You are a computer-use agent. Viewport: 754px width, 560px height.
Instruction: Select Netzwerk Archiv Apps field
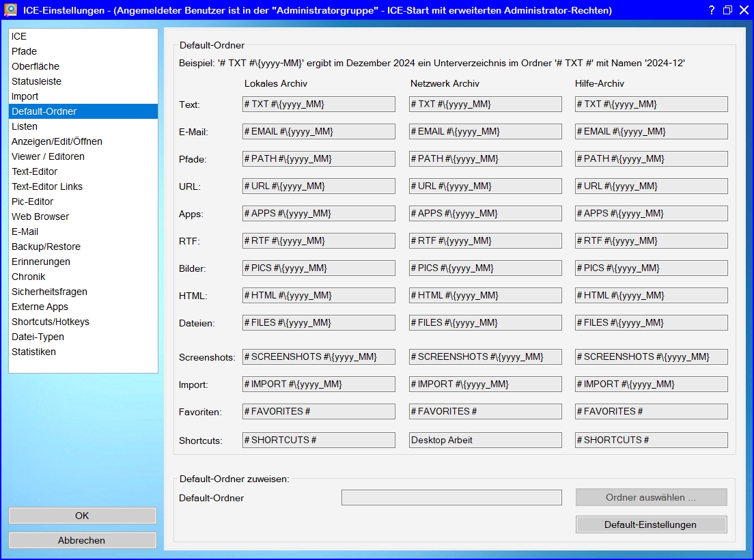[485, 214]
